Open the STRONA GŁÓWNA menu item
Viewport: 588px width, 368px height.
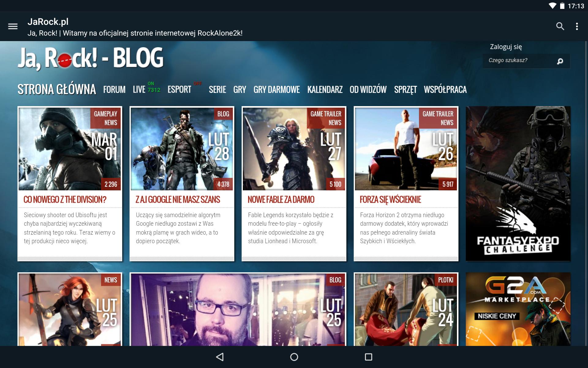(x=57, y=90)
